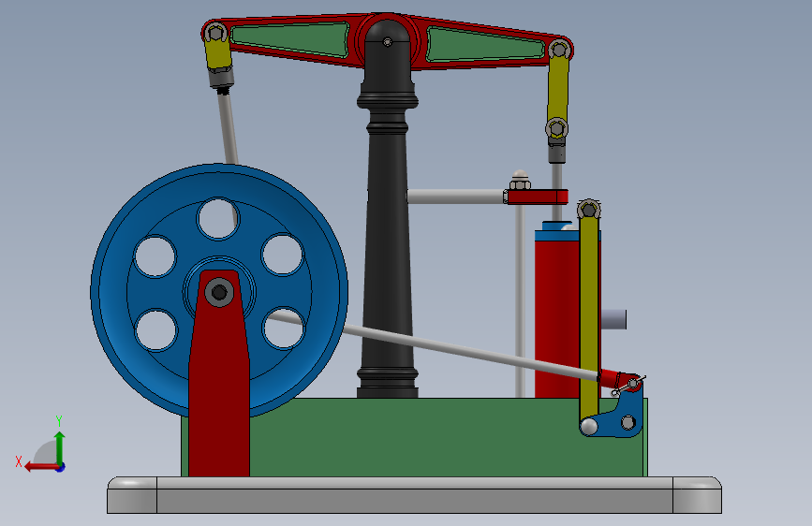Click the bolt at the beam's right end
Image resolution: width=812 pixels, height=526 pixels.
point(559,50)
